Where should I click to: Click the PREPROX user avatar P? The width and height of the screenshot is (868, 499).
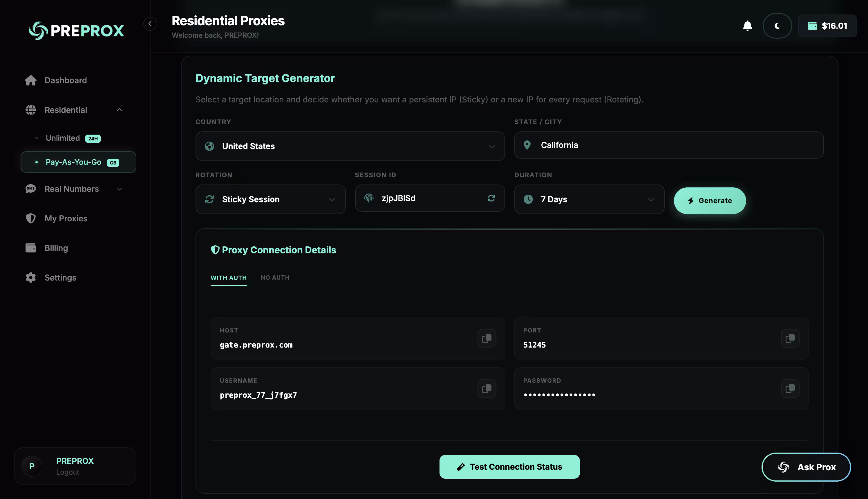tap(32, 466)
